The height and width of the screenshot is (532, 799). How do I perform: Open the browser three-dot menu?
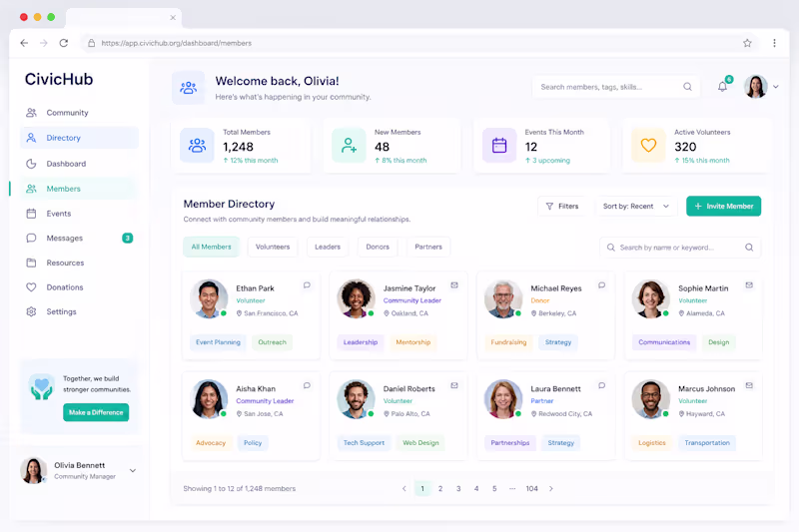tap(774, 43)
